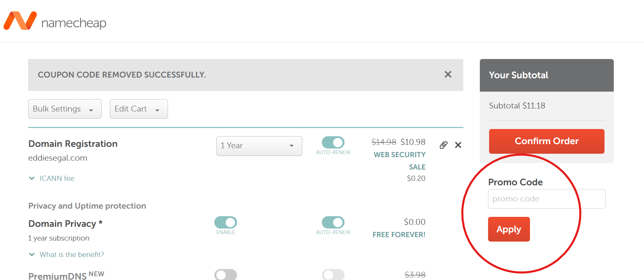Screen dimensions: 644x280
Task: Toggle PremiumDNS auto-renew switch
Action: 333,275
